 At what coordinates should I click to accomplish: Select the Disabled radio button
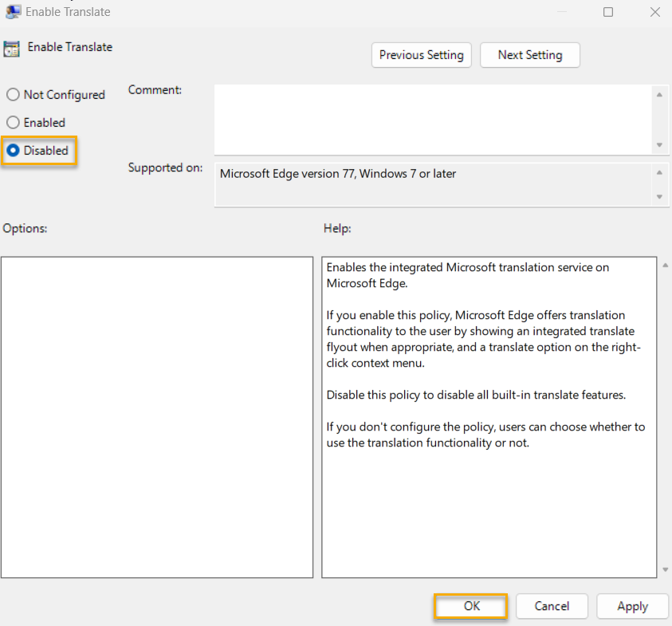[x=13, y=150]
